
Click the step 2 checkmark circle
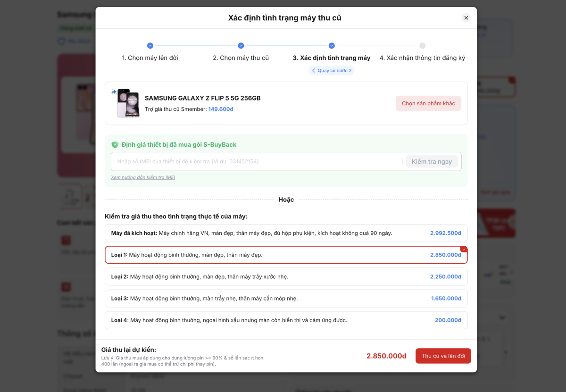point(241,46)
